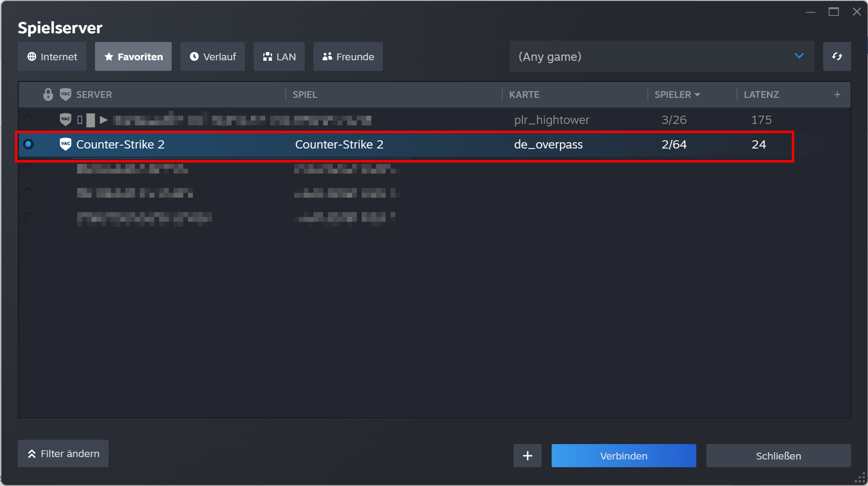868x486 pixels.
Task: Select the plr_hightower server radio button
Action: pyautogui.click(x=28, y=120)
